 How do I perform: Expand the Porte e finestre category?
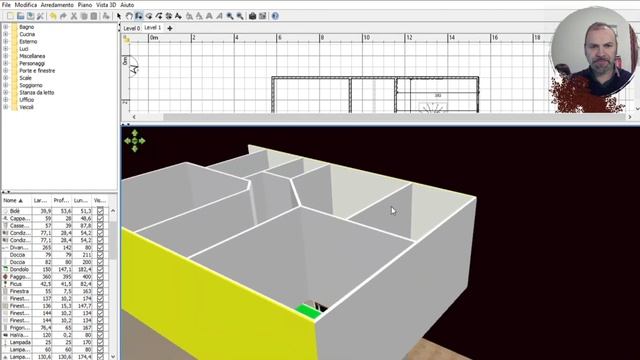(x=6, y=71)
